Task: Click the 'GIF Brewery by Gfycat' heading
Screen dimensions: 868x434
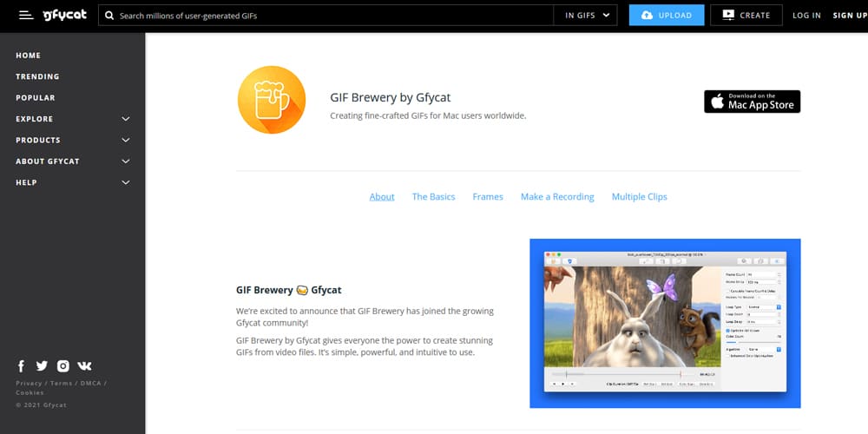Action: coord(391,97)
